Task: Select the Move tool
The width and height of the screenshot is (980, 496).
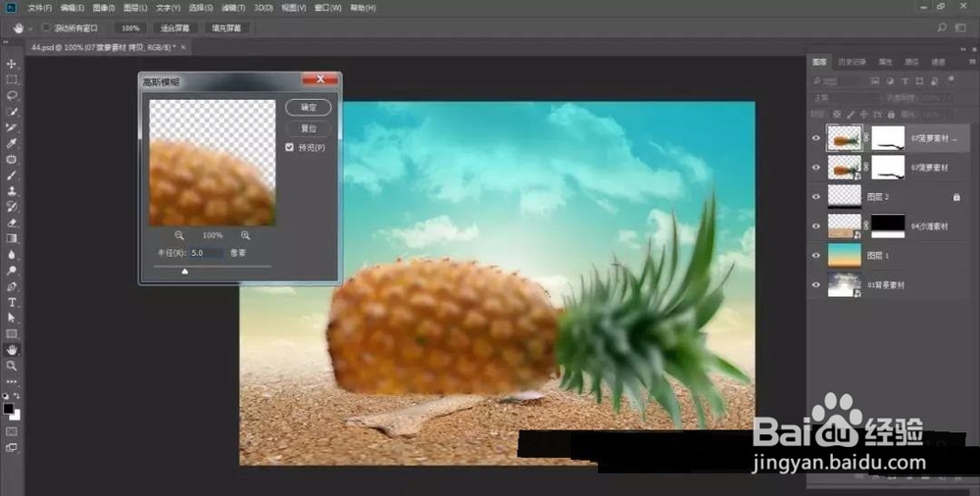Action: [11, 64]
